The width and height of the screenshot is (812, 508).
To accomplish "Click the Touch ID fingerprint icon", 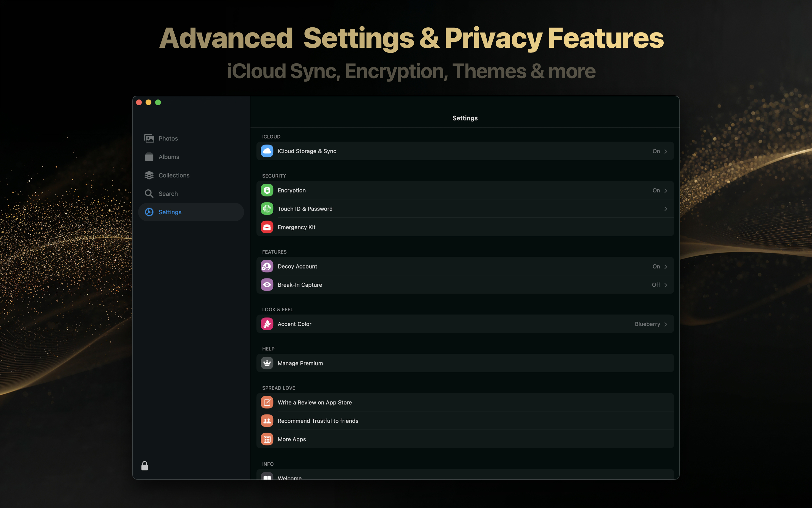I will pos(267,209).
